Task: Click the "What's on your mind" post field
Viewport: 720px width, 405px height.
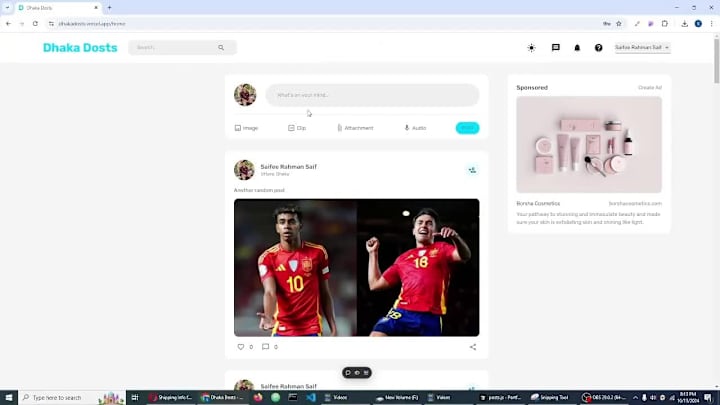Action: pos(372,95)
